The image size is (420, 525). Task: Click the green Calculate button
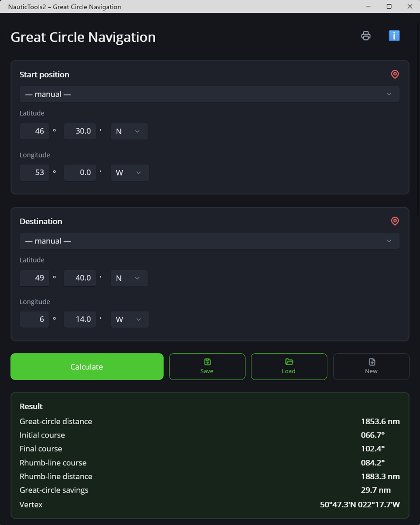click(x=87, y=367)
